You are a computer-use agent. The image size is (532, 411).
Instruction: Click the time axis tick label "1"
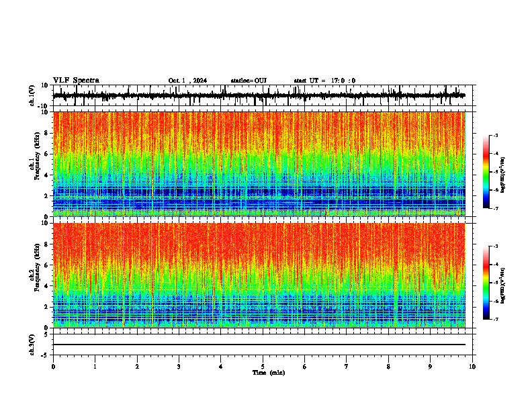coord(95,367)
